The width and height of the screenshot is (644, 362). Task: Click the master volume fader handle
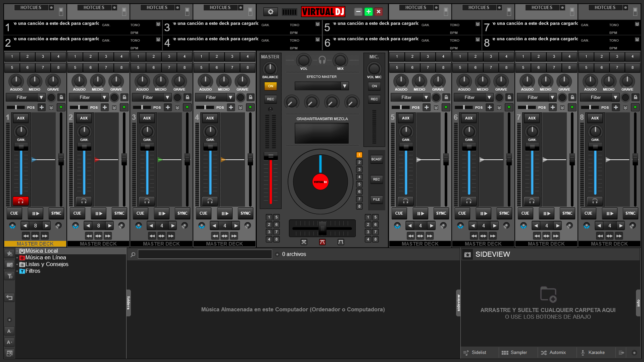pos(270,156)
